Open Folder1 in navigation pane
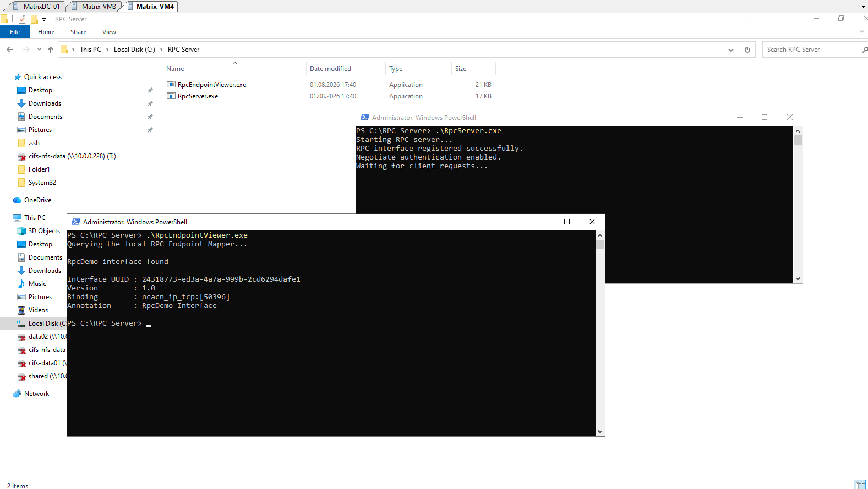Screen dimensions: 868x489 39,169
